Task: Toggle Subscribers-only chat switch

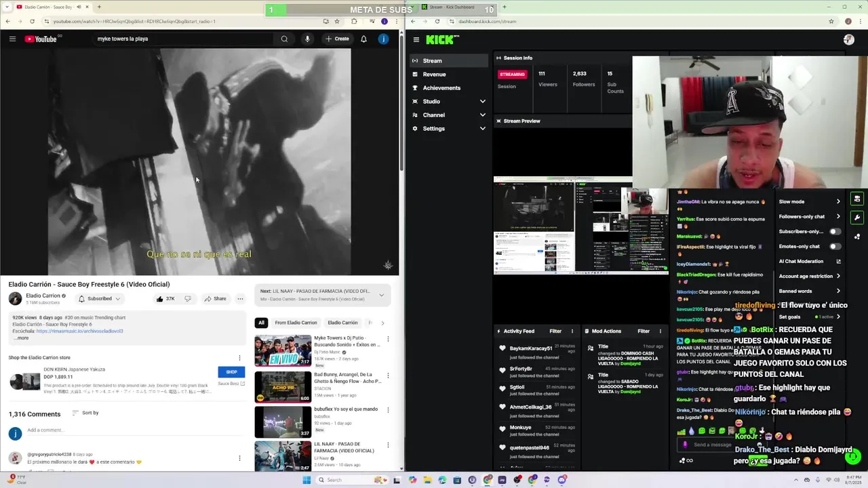Action: (835, 232)
